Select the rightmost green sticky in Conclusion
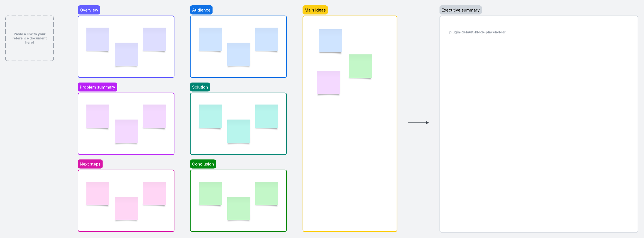644x238 pixels. [x=266, y=193]
